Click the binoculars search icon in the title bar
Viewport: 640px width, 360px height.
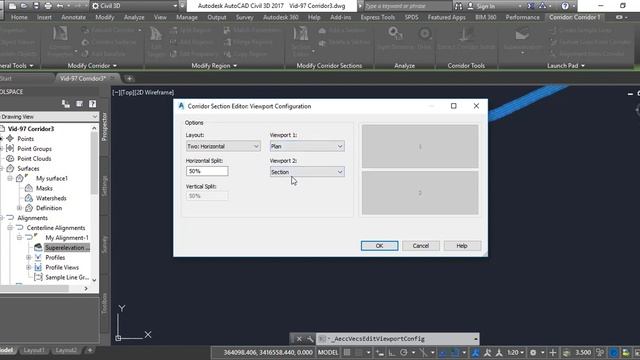(x=459, y=6)
